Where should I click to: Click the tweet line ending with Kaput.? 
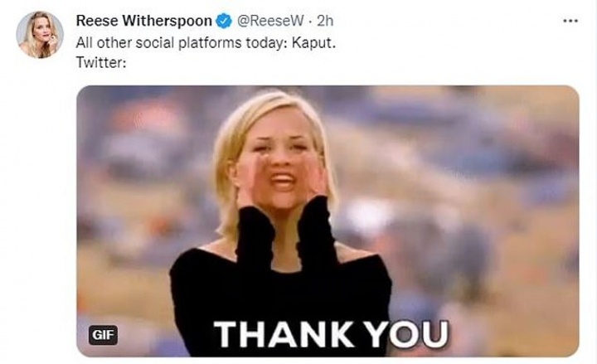[x=206, y=43]
